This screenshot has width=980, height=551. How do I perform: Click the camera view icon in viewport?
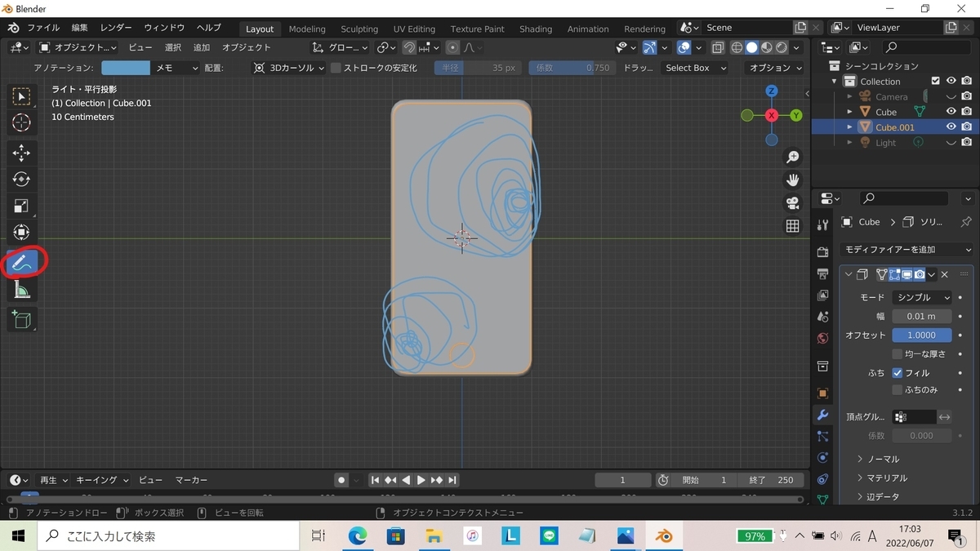click(x=792, y=202)
